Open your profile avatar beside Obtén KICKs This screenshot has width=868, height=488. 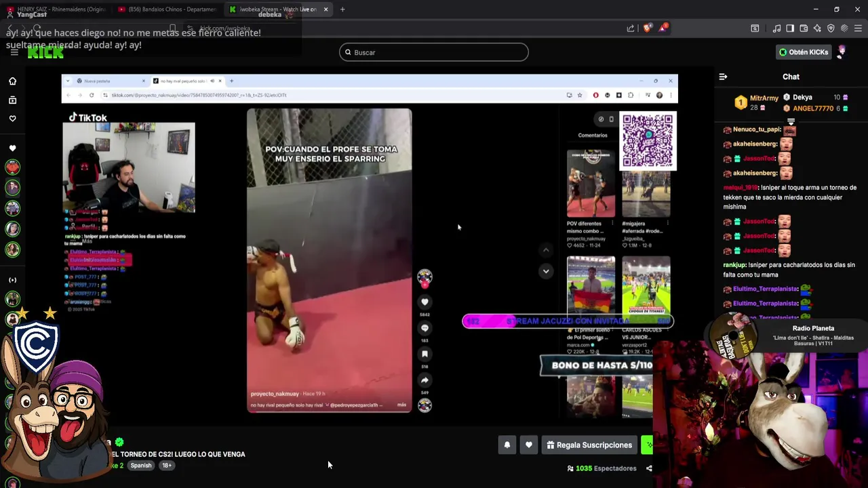(842, 52)
